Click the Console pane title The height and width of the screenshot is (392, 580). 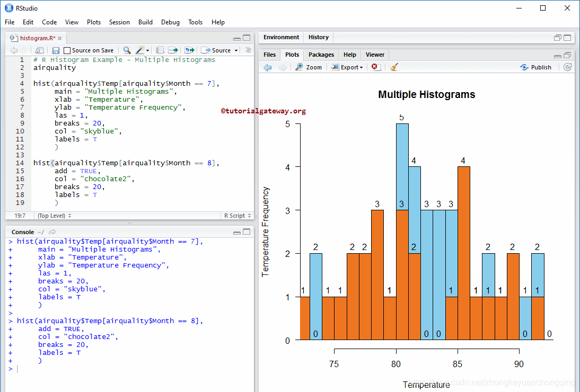coord(23,232)
